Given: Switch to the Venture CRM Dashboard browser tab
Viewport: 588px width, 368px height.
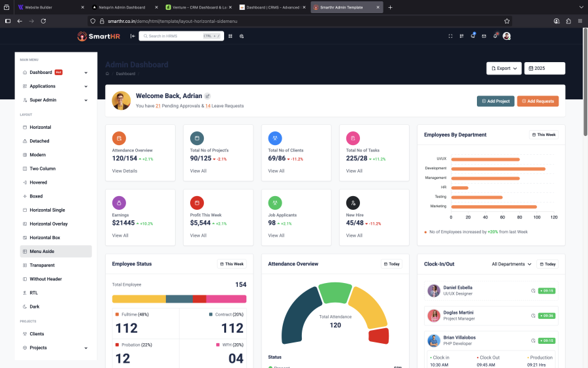Looking at the screenshot, I should (x=199, y=7).
